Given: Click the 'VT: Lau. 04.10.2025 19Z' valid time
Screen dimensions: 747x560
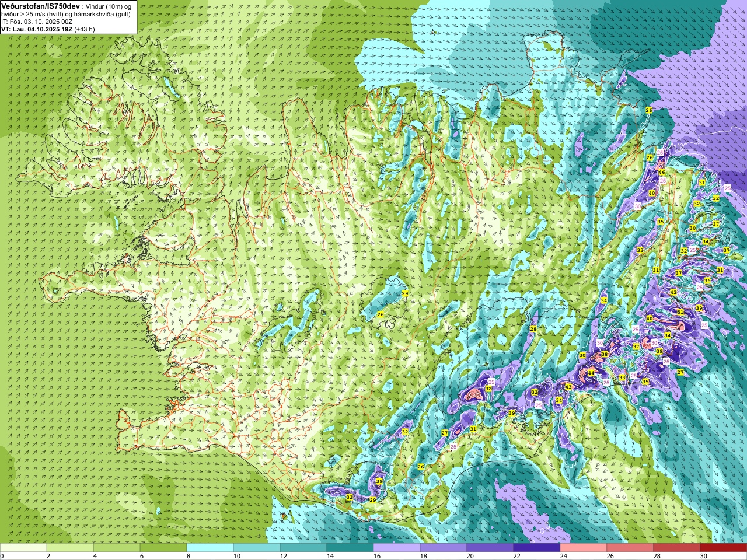Looking at the screenshot, I should click(36, 29).
